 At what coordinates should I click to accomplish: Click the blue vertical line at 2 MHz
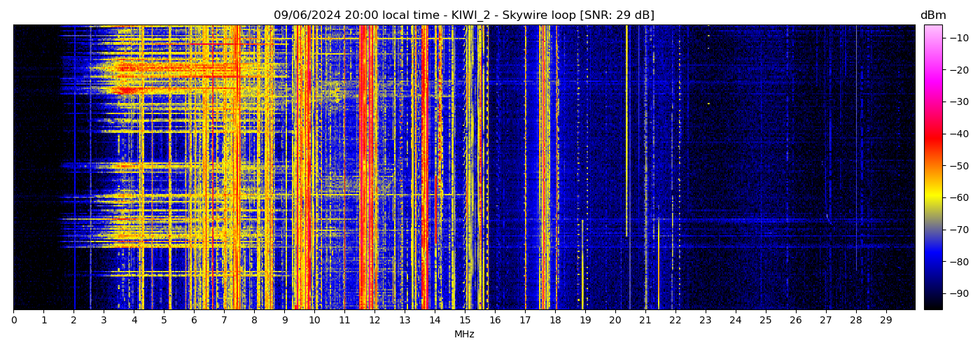[74, 168]
